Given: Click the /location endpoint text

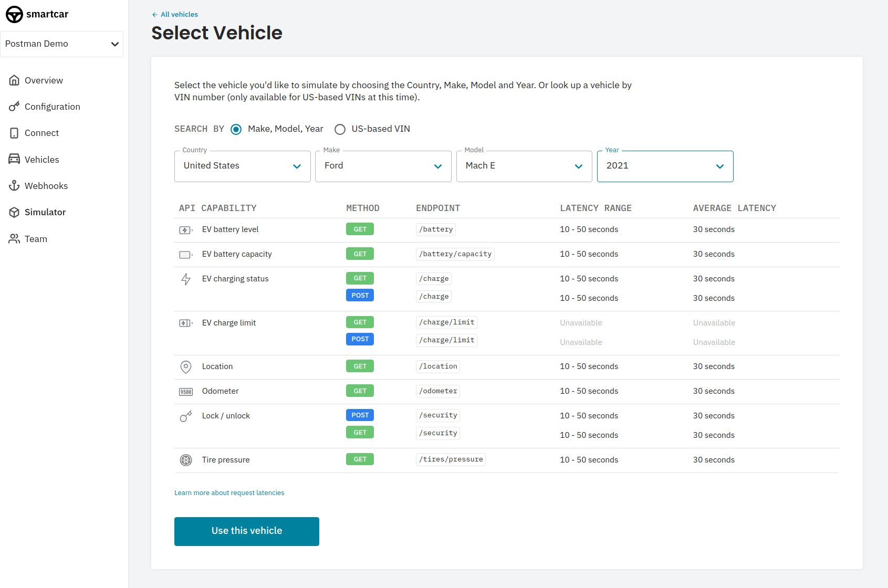Looking at the screenshot, I should click(x=438, y=366).
